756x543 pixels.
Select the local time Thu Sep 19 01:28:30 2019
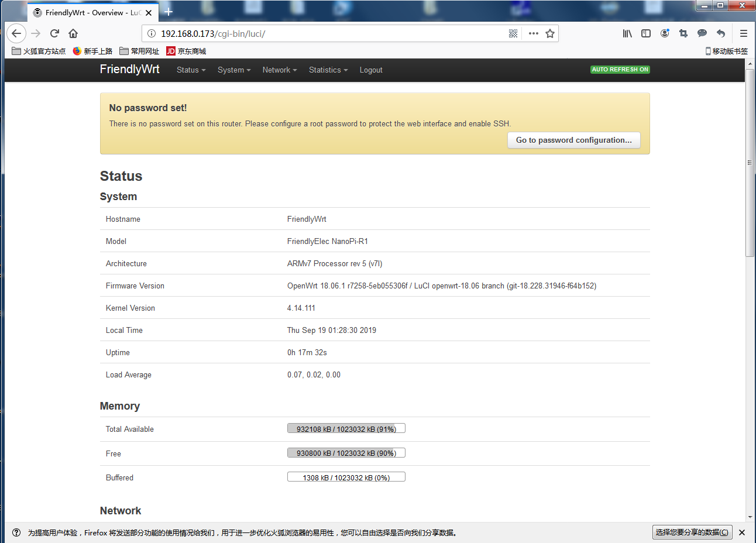(332, 330)
